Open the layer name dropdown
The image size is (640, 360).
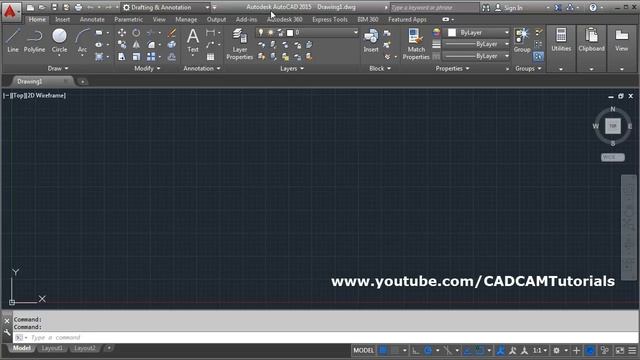(x=307, y=32)
